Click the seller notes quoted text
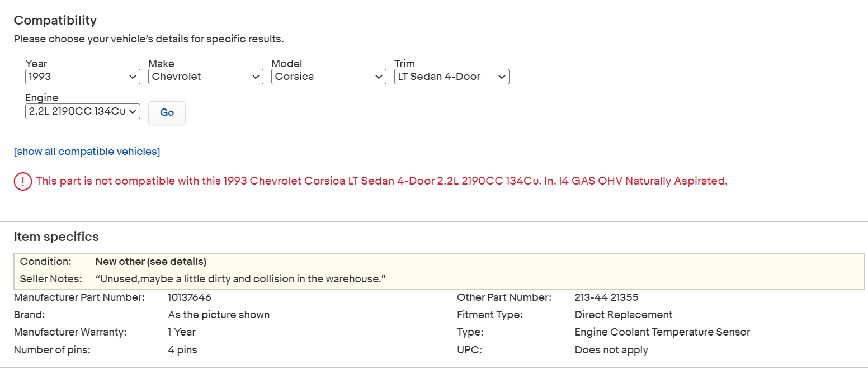The width and height of the screenshot is (868, 378). pyautogui.click(x=240, y=278)
